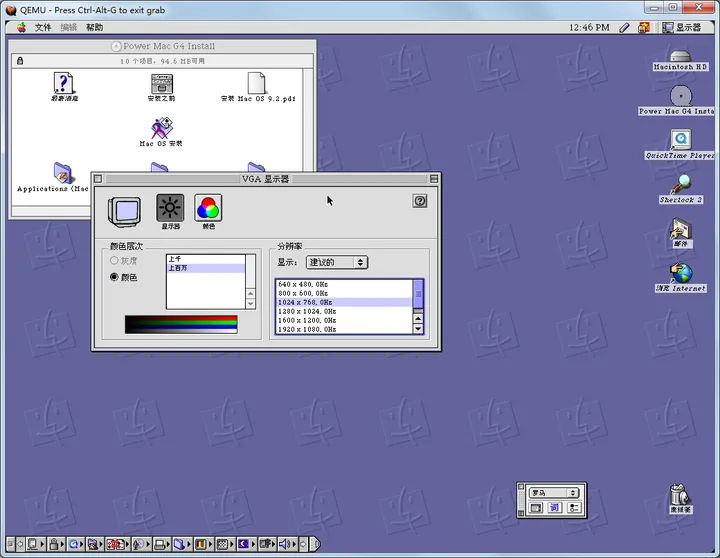Collapse the control strip end tab
Screen dimensions: 720x558
coord(315,544)
